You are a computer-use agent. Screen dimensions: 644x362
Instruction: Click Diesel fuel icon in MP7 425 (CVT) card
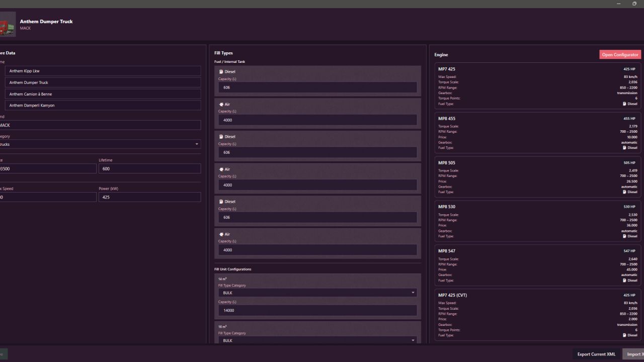(624, 335)
